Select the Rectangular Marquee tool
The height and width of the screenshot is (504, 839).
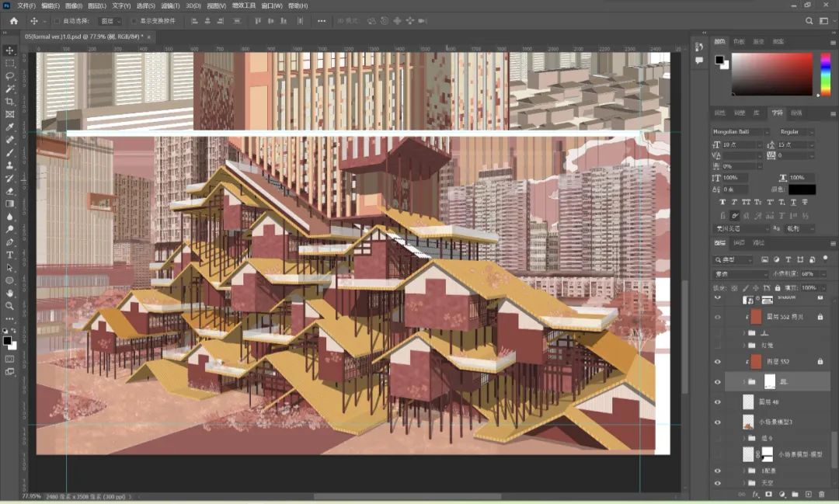point(9,63)
